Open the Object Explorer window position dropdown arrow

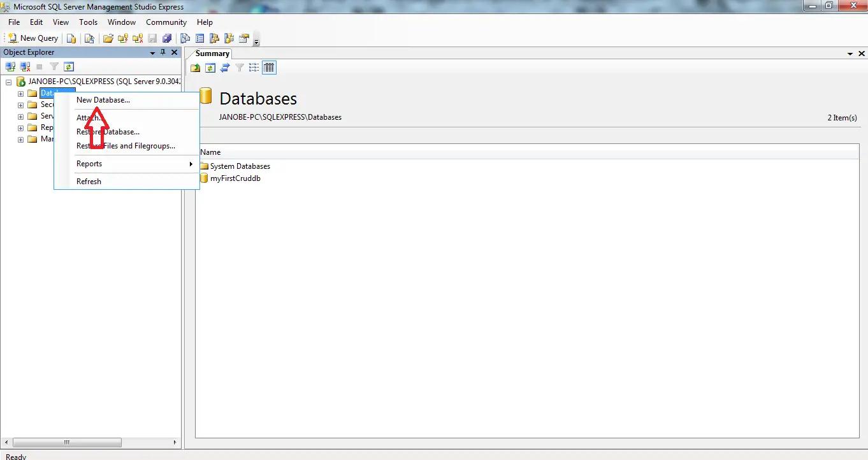(x=152, y=53)
